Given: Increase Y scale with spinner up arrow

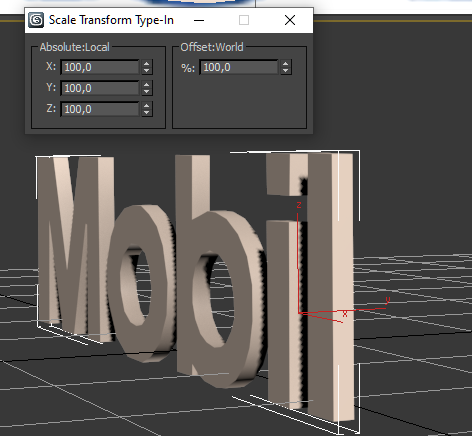Looking at the screenshot, I should (x=147, y=84).
